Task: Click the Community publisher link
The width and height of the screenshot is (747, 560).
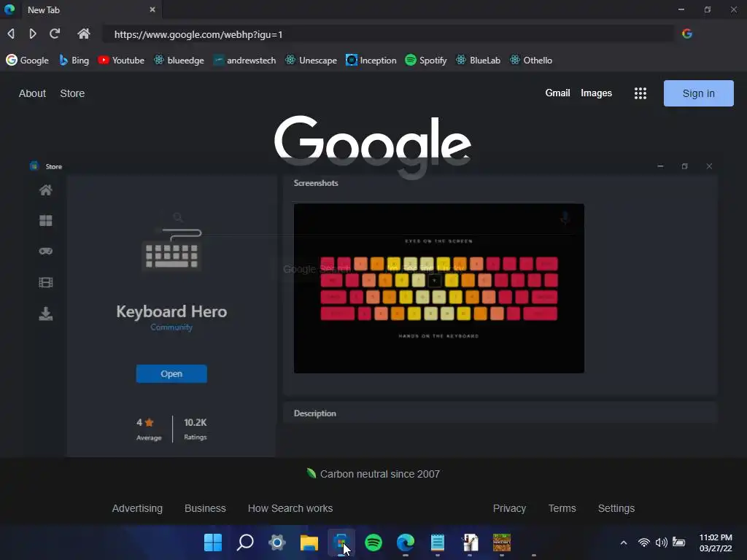Action: point(171,327)
